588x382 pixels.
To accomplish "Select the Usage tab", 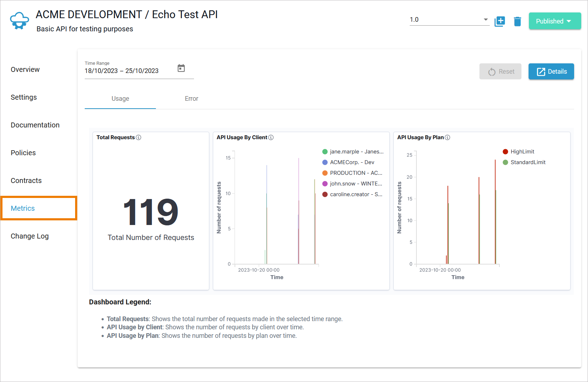I will coord(120,99).
